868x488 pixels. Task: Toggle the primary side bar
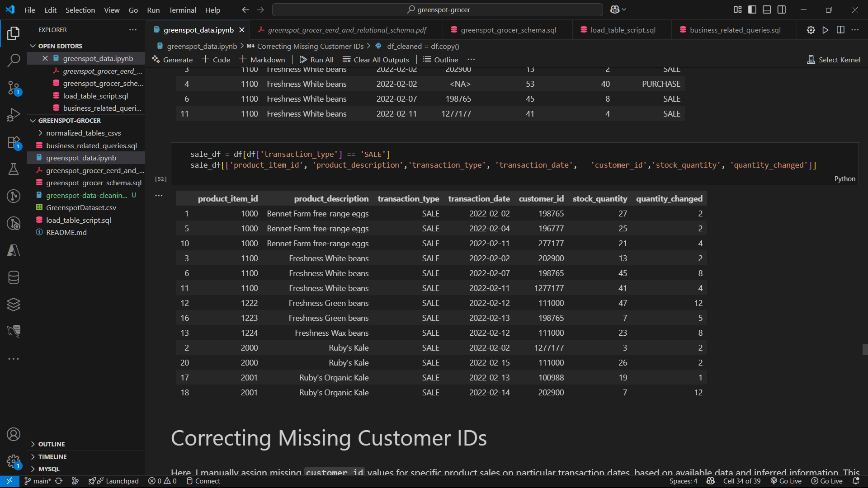click(x=752, y=9)
